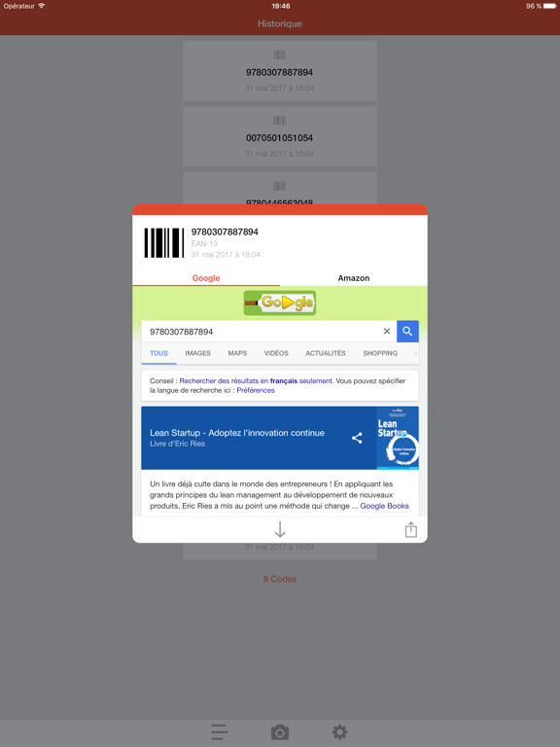560x747 pixels.
Task: Open the Google Books link
Action: tap(384, 506)
